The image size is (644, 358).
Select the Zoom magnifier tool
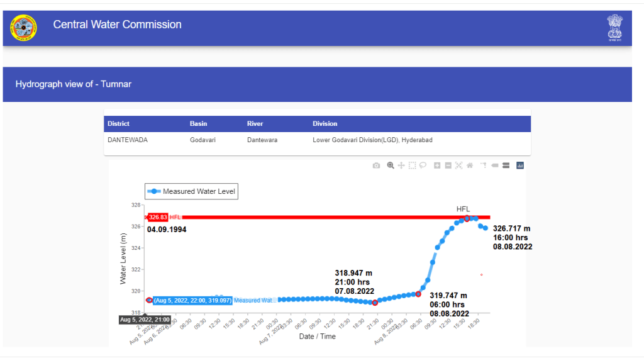[x=391, y=165]
